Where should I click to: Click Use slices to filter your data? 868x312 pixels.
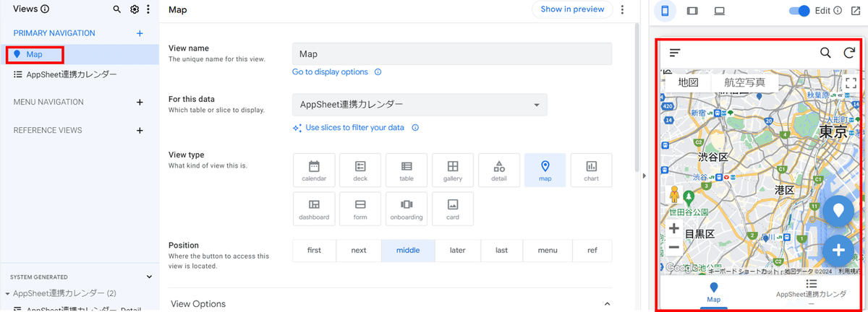(x=354, y=128)
